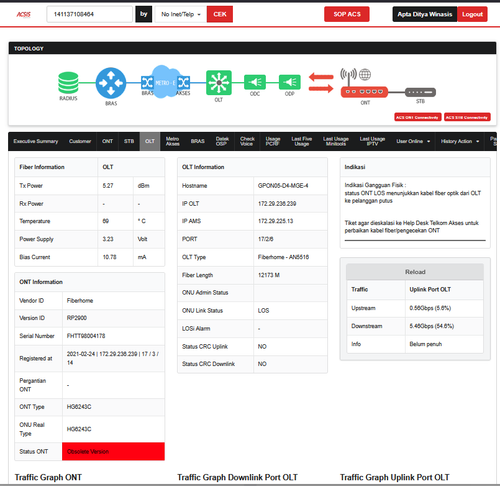Click the Metro-E cloud icon
The height and width of the screenshot is (486, 500).
coord(165,82)
